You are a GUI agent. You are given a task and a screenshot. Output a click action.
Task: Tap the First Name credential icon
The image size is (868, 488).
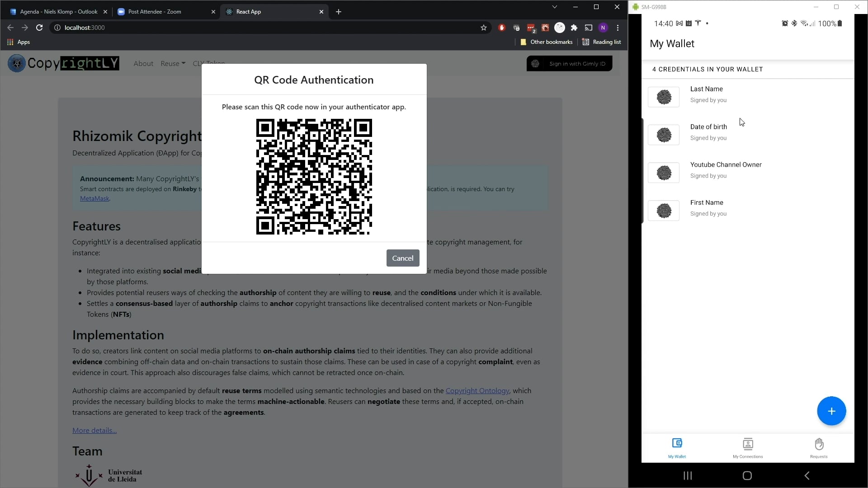click(x=664, y=211)
